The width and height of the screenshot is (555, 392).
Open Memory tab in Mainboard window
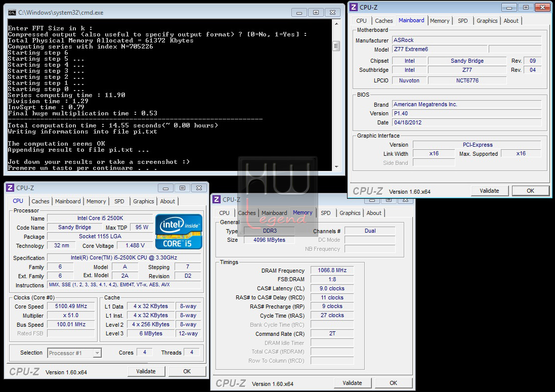[440, 21]
